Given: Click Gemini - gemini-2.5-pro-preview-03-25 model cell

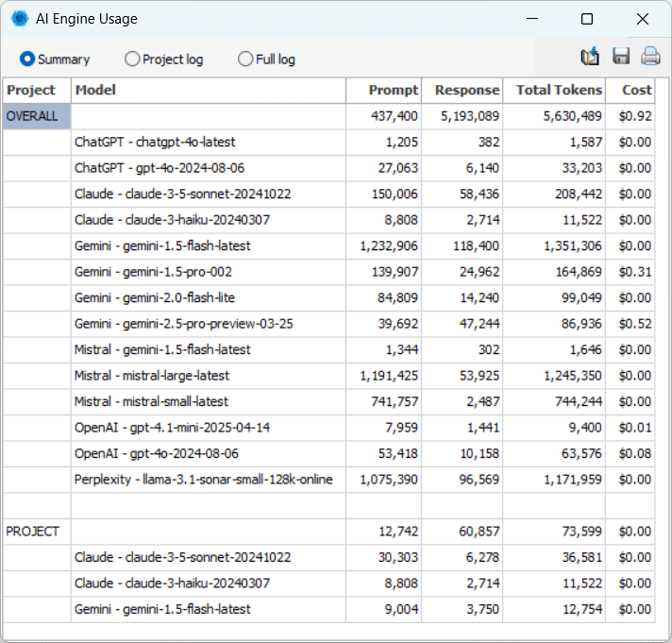Looking at the screenshot, I should [x=209, y=324].
